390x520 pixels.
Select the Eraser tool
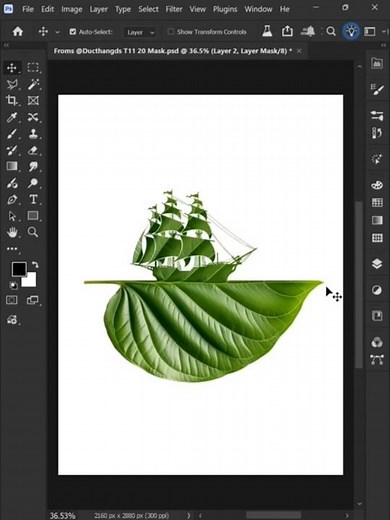pos(33,150)
